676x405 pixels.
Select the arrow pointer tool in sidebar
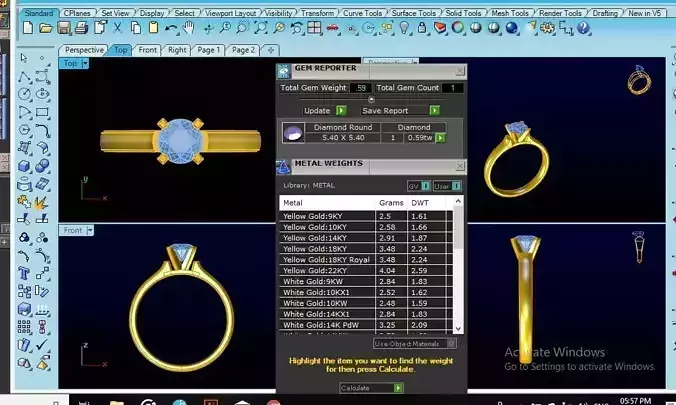[24, 58]
